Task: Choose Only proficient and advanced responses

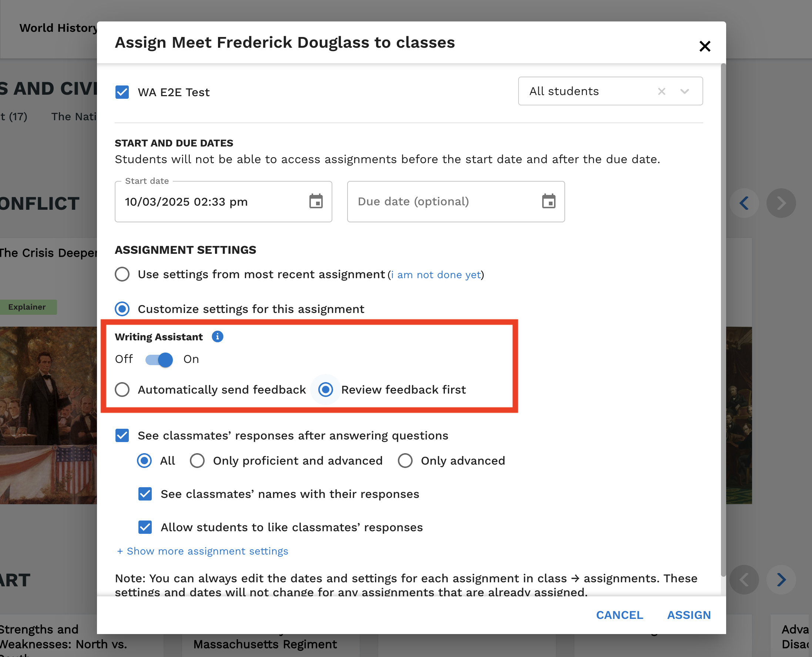Action: pyautogui.click(x=197, y=461)
